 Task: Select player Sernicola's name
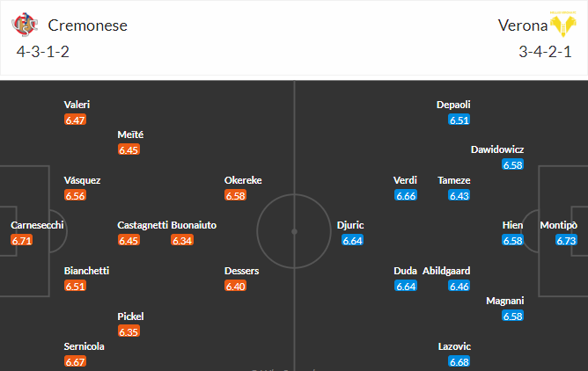(84, 346)
